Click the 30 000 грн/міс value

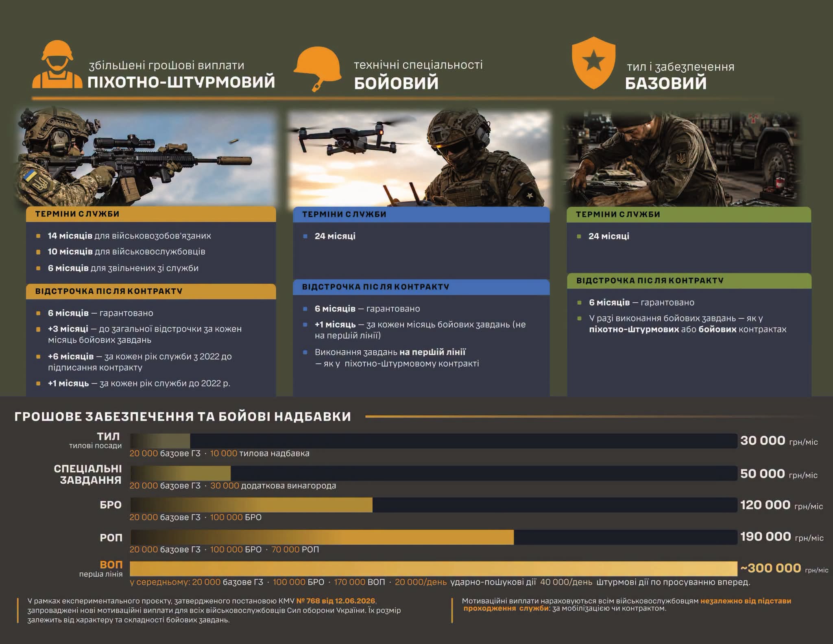point(779,441)
